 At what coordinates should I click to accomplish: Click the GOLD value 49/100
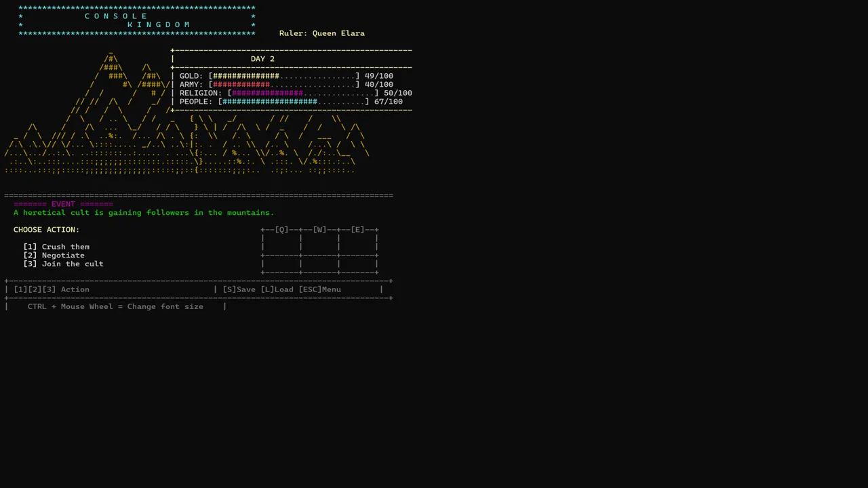[379, 76]
